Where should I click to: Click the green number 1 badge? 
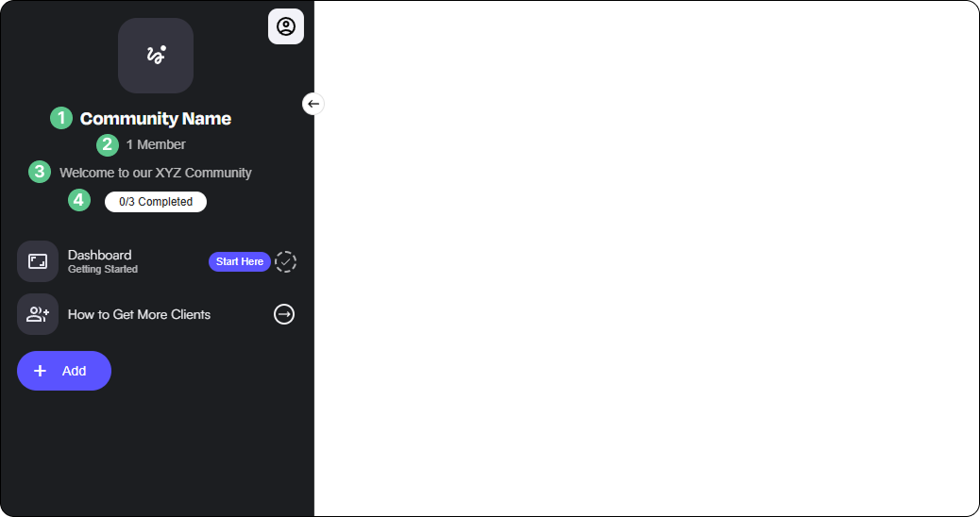tap(61, 118)
